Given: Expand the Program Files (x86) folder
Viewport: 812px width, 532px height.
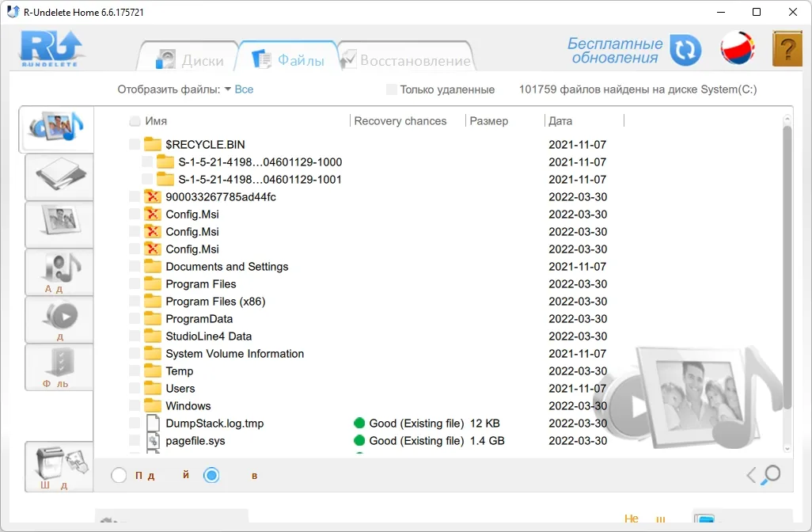Looking at the screenshot, I should [215, 302].
